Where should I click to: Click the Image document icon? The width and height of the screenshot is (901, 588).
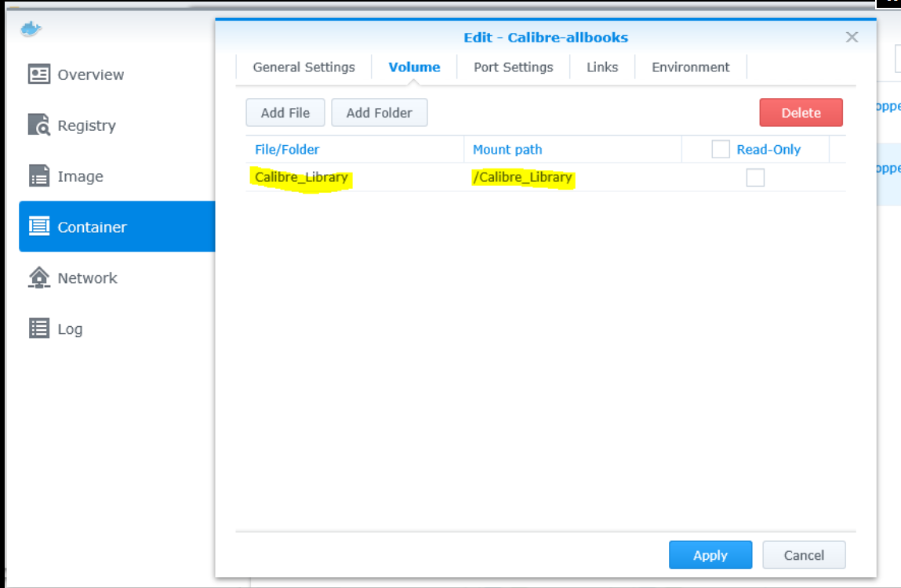(39, 176)
